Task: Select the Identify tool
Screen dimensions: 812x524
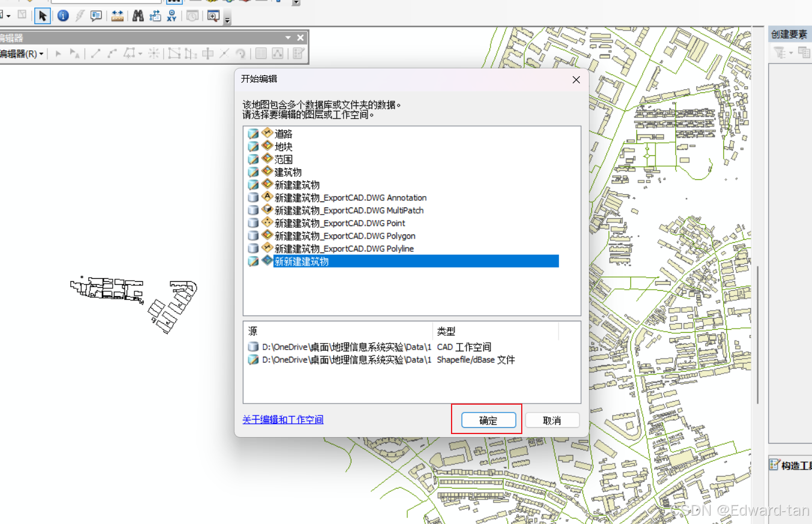Action: [63, 16]
